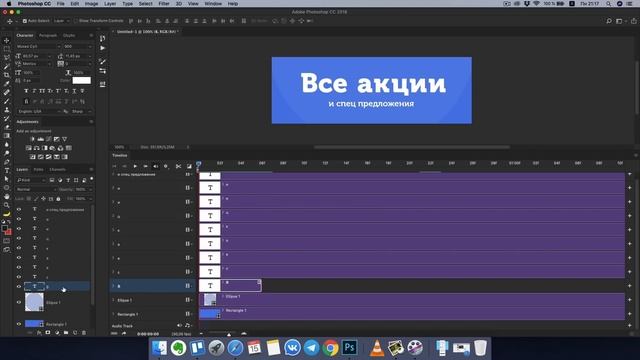The width and height of the screenshot is (640, 360).
Task: Open the Window menu
Action: pos(213,4)
